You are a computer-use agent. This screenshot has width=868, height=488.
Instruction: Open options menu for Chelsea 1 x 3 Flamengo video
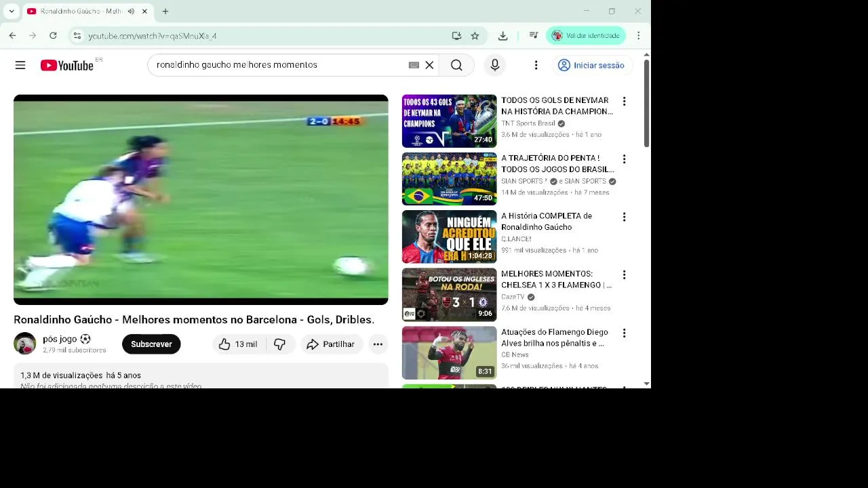[x=624, y=275]
